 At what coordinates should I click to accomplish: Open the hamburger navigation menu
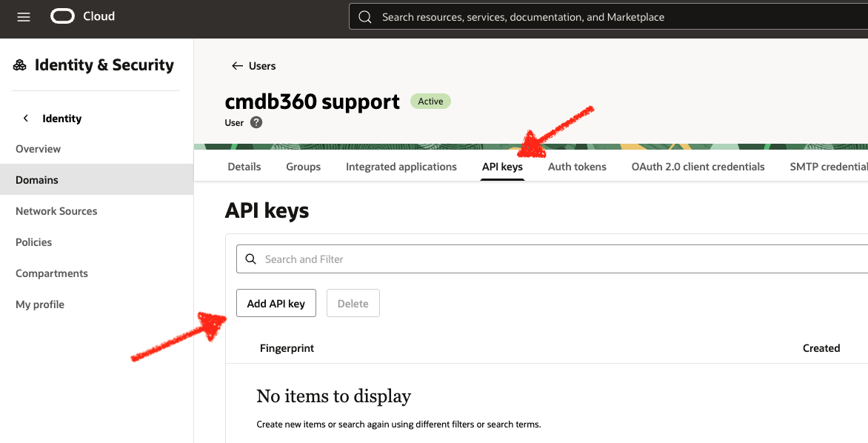[x=24, y=17]
